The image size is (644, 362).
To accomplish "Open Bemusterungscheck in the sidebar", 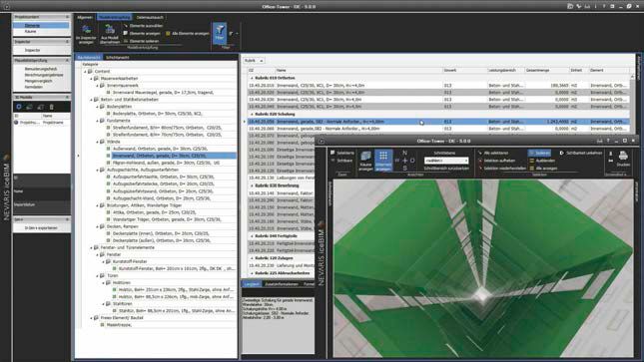I will pyautogui.click(x=41, y=69).
